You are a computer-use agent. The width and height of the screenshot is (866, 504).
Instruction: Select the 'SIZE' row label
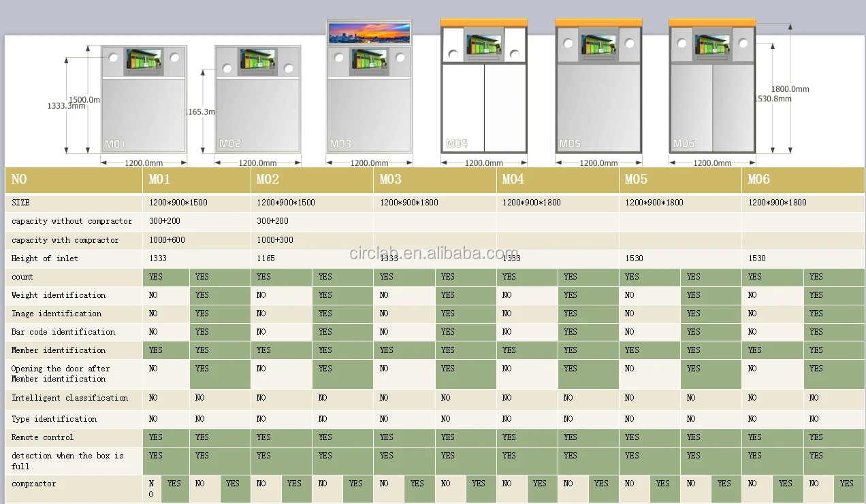21,203
